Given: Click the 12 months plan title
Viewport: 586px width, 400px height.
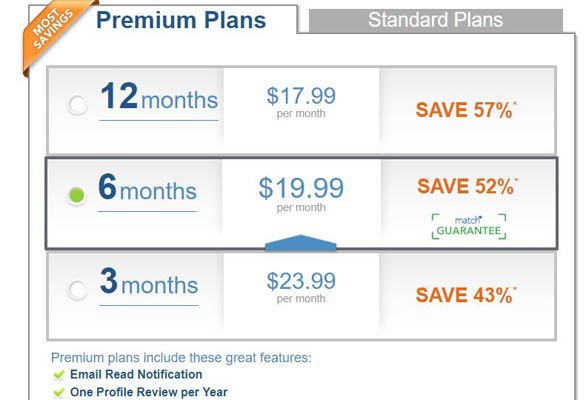Looking at the screenshot, I should (x=159, y=97).
